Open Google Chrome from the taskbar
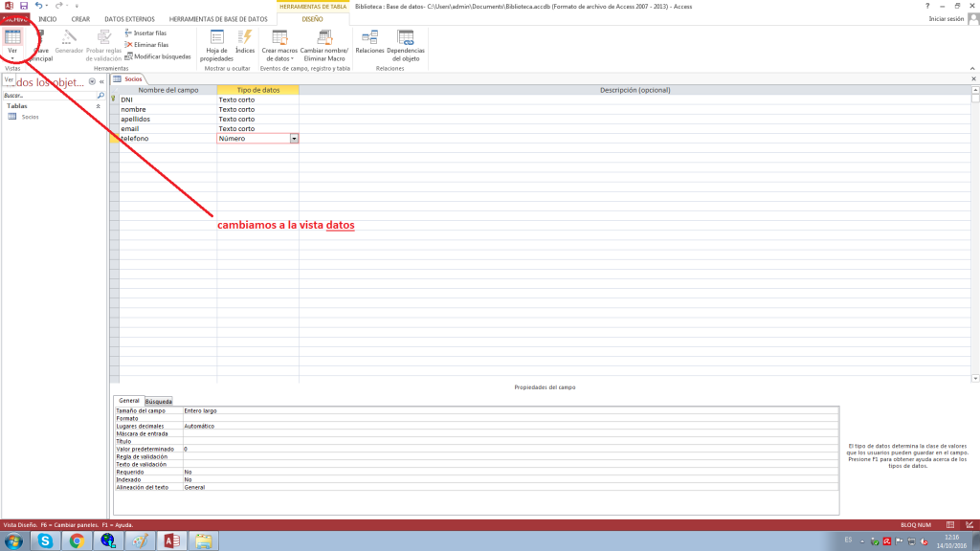This screenshot has height=551, width=980. point(77,541)
